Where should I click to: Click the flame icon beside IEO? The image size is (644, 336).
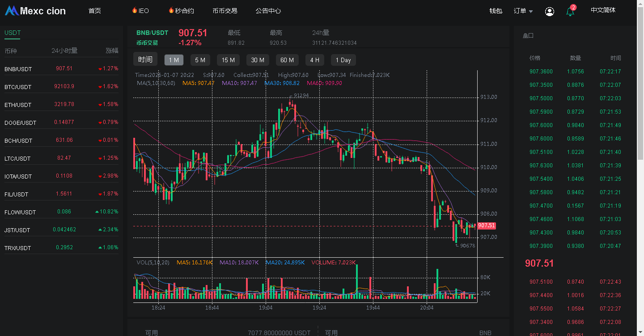(134, 10)
